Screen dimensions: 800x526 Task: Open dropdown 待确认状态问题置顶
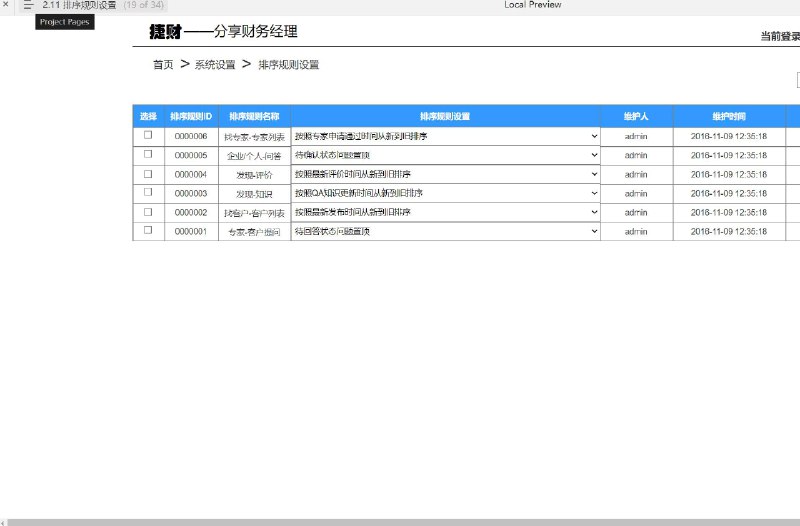click(445, 155)
